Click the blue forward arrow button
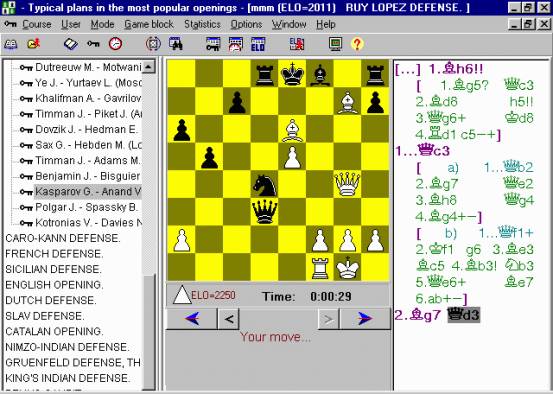Screen dimensions: 553x394 [x=365, y=319]
